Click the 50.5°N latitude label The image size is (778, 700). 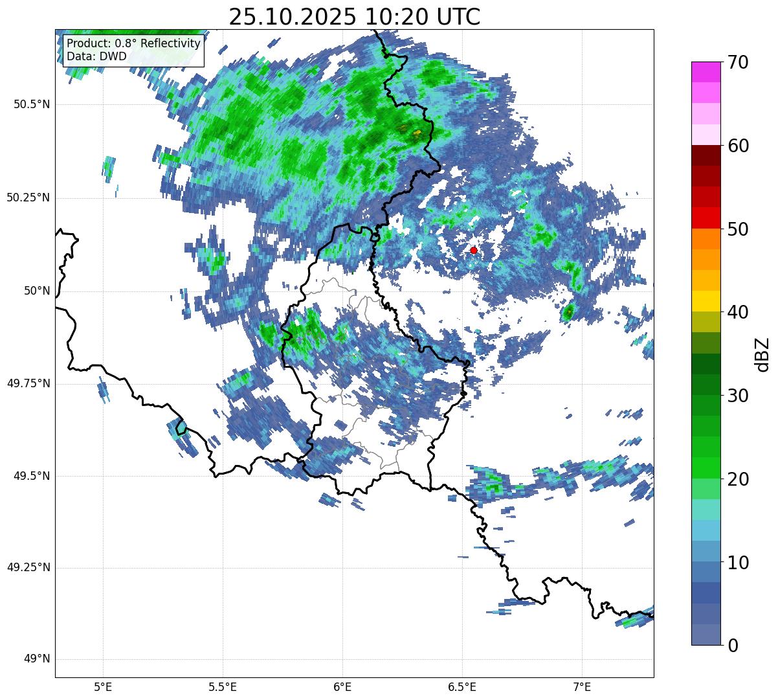tap(32, 104)
